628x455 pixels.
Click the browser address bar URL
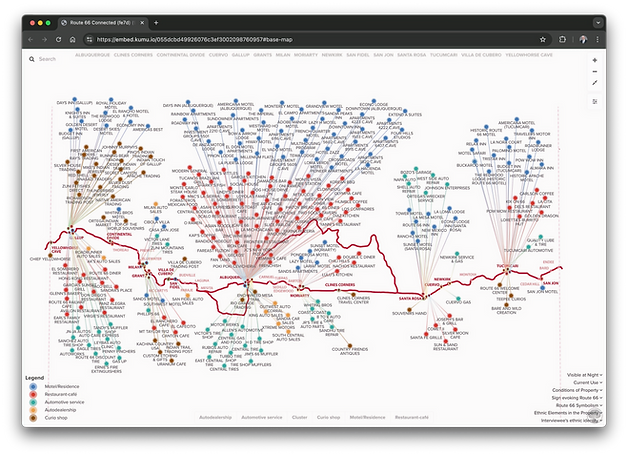[195, 39]
